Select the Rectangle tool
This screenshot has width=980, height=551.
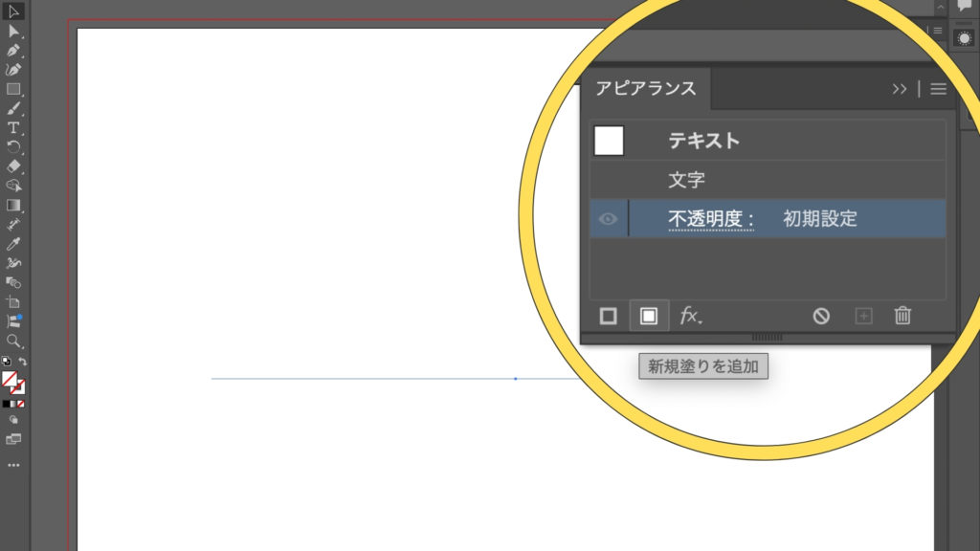(x=13, y=89)
